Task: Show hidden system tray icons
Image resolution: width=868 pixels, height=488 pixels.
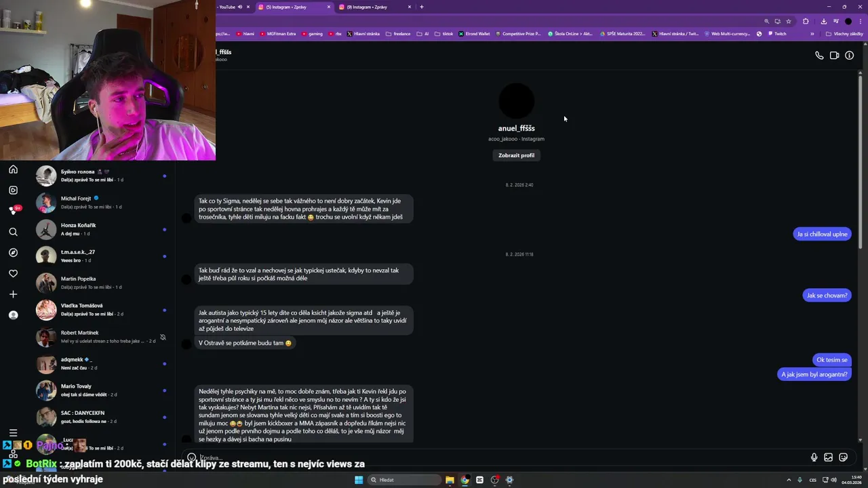Action: [x=789, y=480]
